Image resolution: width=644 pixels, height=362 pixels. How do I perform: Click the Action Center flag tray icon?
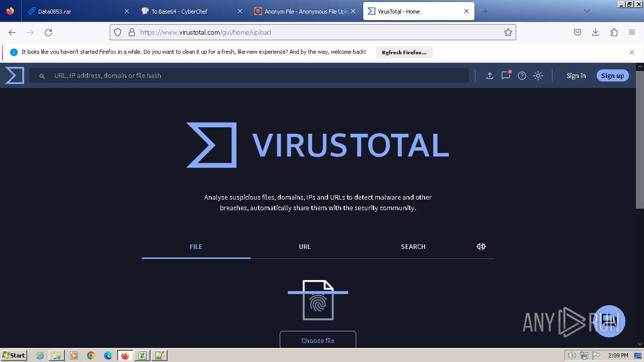[x=596, y=355]
